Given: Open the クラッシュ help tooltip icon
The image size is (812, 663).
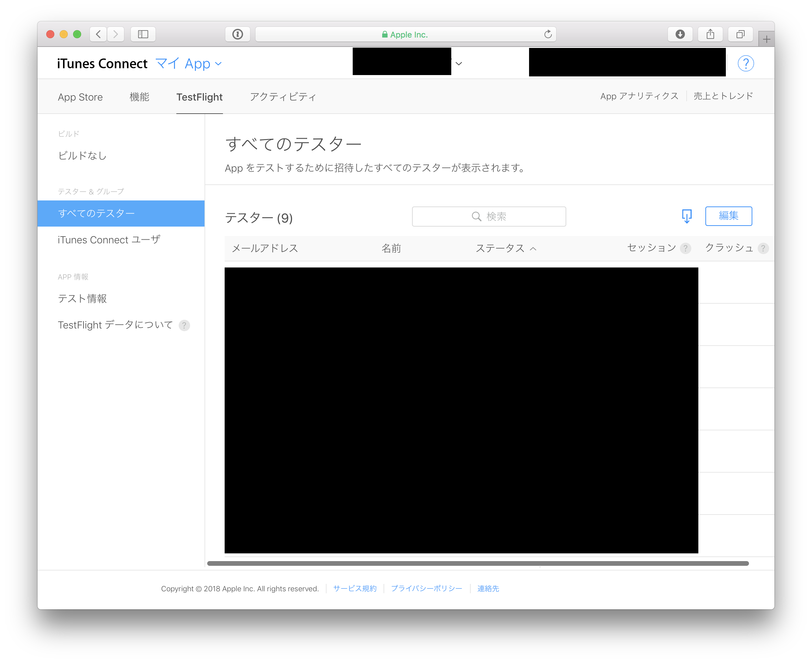Looking at the screenshot, I should coord(763,248).
